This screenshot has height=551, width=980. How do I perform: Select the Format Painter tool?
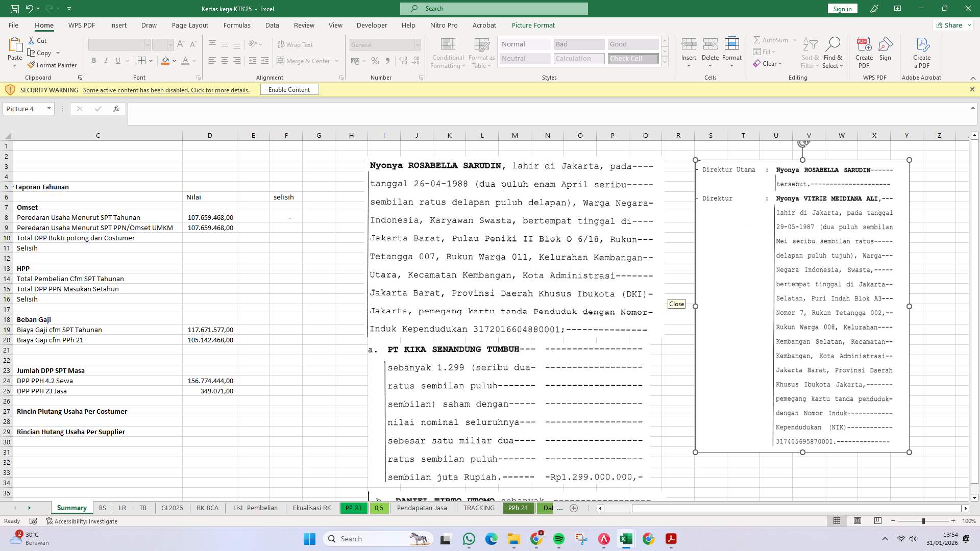53,65
